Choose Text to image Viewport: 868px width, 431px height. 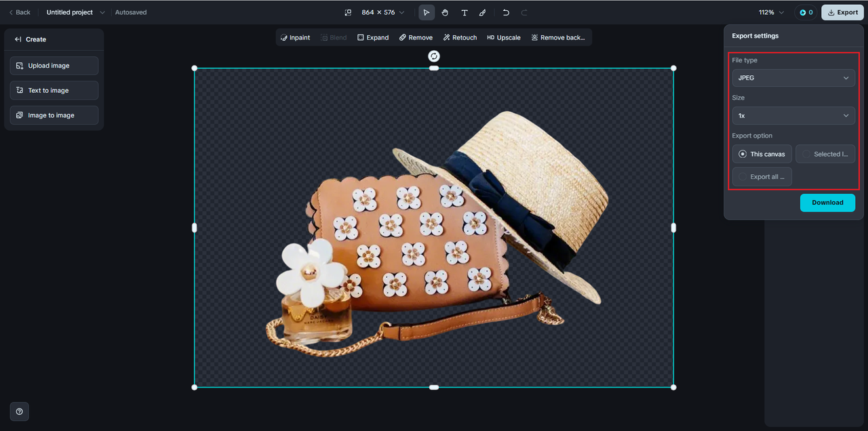(54, 90)
